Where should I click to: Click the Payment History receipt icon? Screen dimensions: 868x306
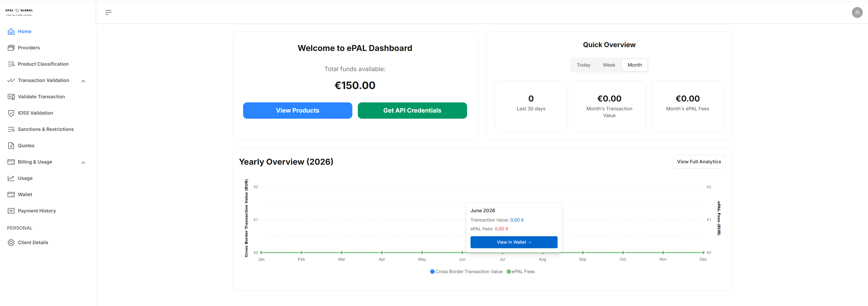coord(11,211)
